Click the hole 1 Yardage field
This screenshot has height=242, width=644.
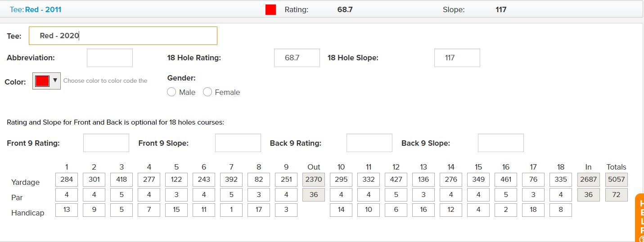[67, 179]
